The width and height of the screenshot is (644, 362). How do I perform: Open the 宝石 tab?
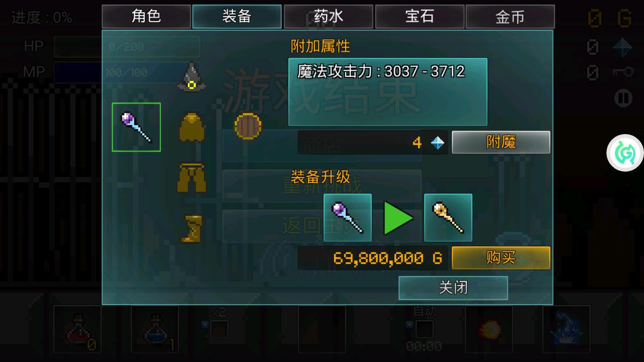pos(419,17)
